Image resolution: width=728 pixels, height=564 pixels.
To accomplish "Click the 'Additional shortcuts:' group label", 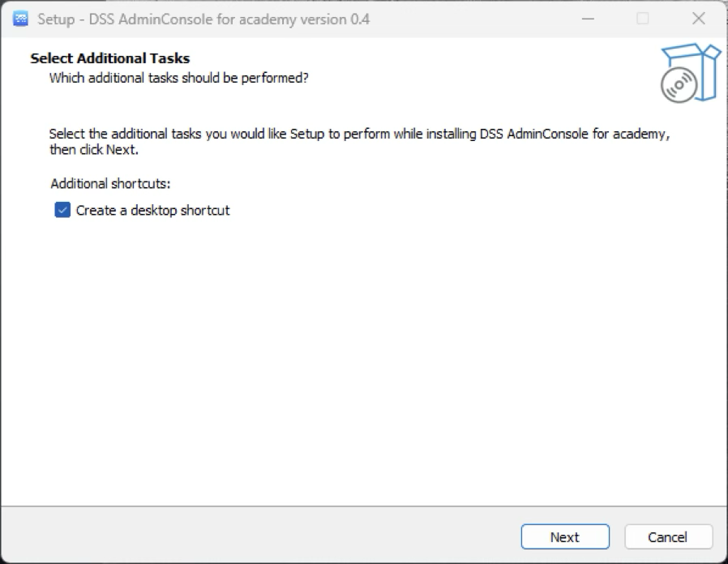I will pyautogui.click(x=110, y=183).
